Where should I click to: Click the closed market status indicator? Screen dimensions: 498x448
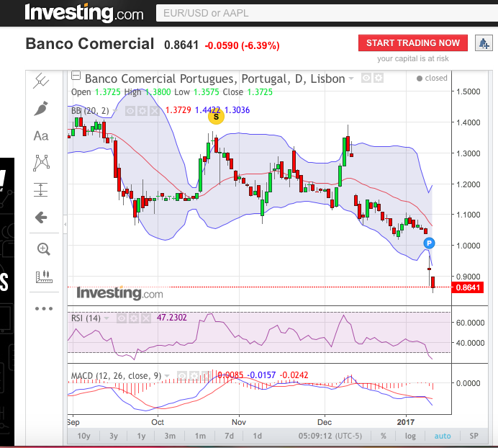[432, 79]
